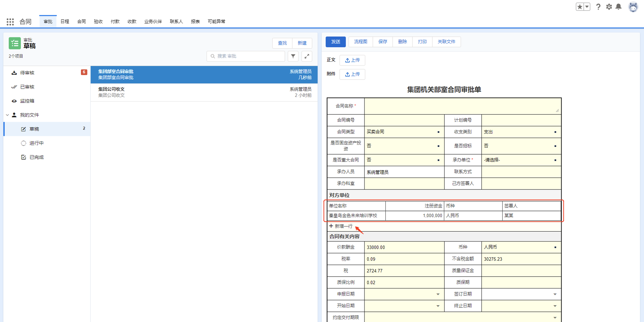Click the 监控箱 eye icon

point(14,101)
